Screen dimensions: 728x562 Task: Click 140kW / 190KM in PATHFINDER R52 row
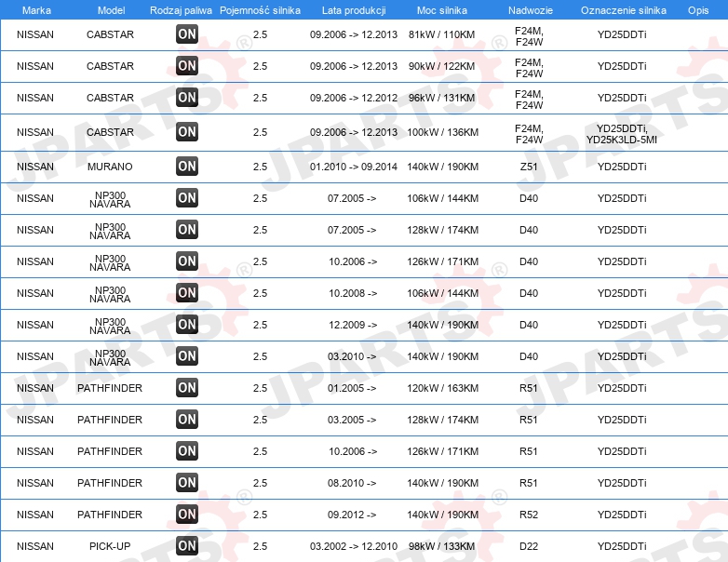tap(442, 515)
